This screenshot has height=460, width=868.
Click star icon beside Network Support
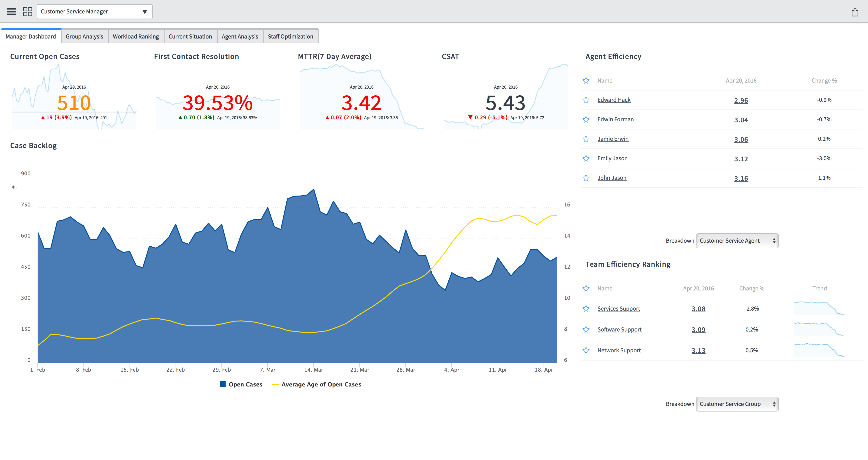(x=586, y=351)
